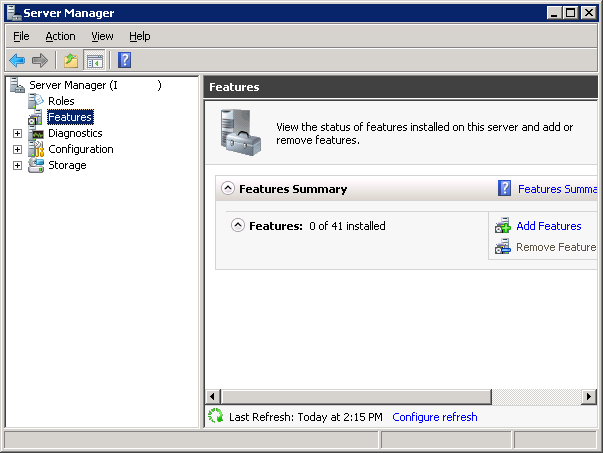Click the Up one level folder icon
The width and height of the screenshot is (603, 453).
point(71,60)
